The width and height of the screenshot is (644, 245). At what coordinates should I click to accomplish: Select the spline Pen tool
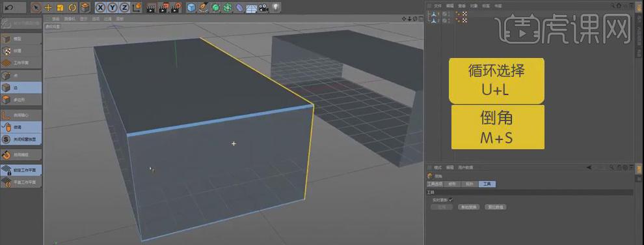[x=203, y=7]
